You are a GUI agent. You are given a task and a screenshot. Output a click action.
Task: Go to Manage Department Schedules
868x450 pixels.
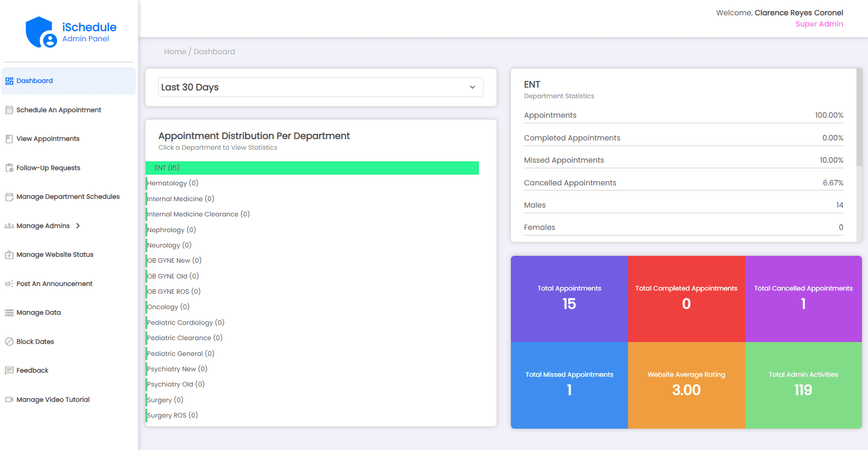(x=68, y=196)
